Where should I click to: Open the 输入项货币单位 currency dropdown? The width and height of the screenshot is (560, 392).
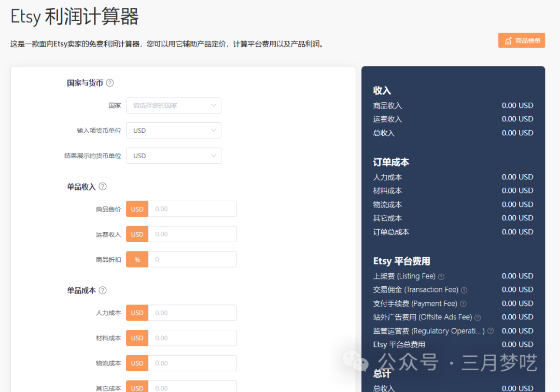tap(174, 131)
